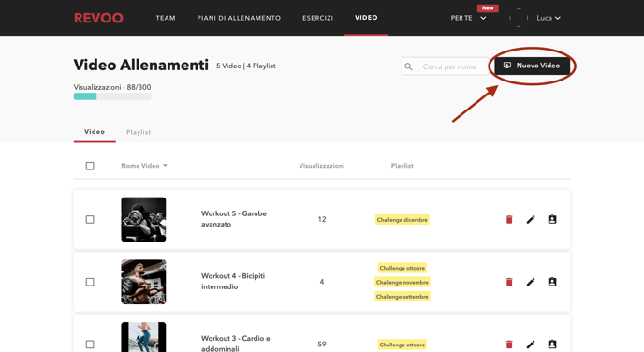The width and height of the screenshot is (644, 352).
Task: Click the Challenge novembre playlist tag
Action: click(402, 282)
